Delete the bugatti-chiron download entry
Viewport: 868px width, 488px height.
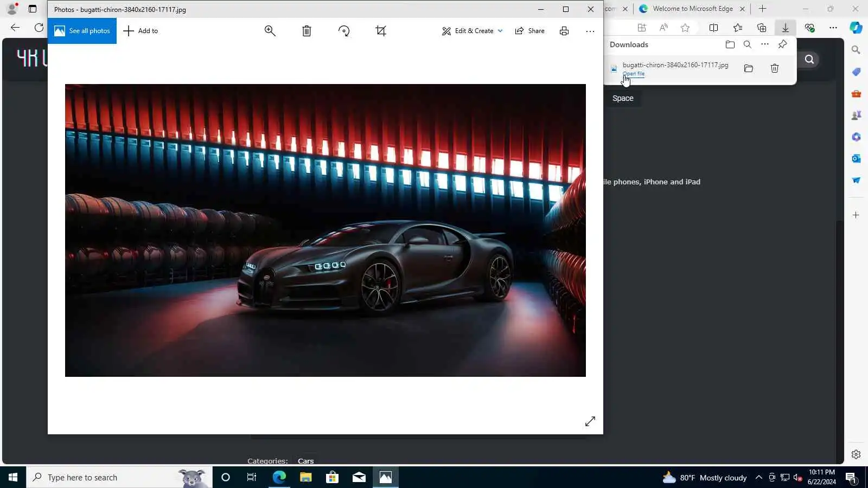775,68
